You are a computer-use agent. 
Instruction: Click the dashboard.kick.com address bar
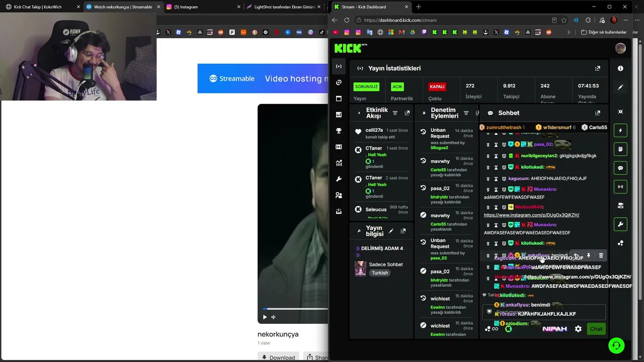click(453, 20)
